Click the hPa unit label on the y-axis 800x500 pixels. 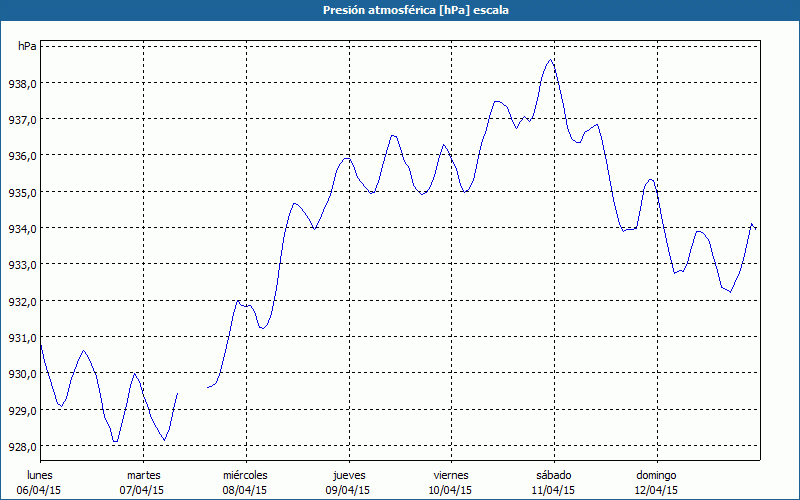point(28,47)
